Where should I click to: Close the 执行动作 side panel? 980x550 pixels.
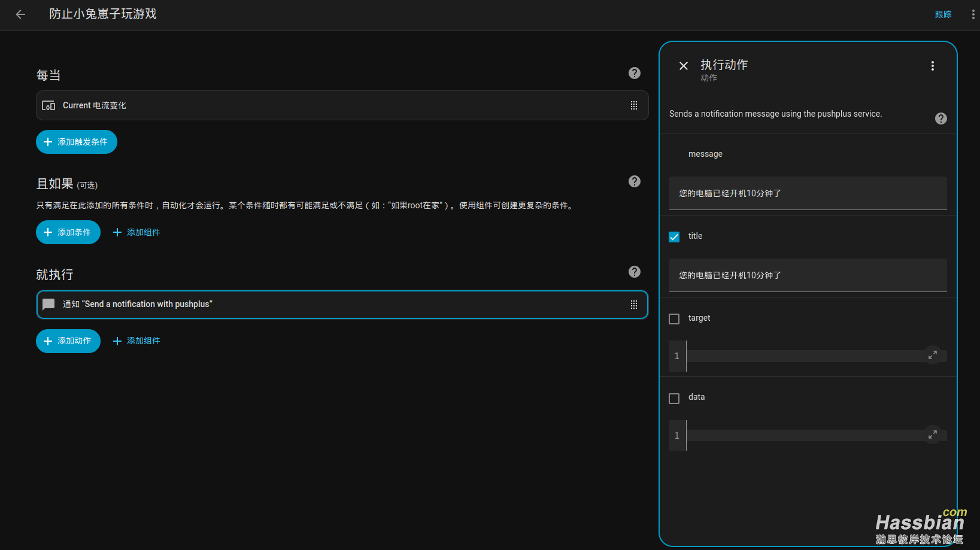[683, 66]
